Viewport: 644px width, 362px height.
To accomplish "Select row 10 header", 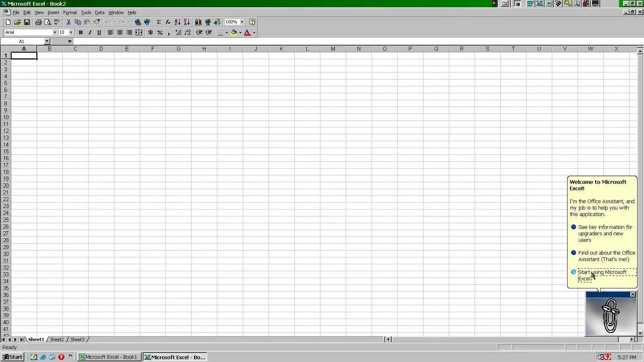I will click(x=6, y=117).
